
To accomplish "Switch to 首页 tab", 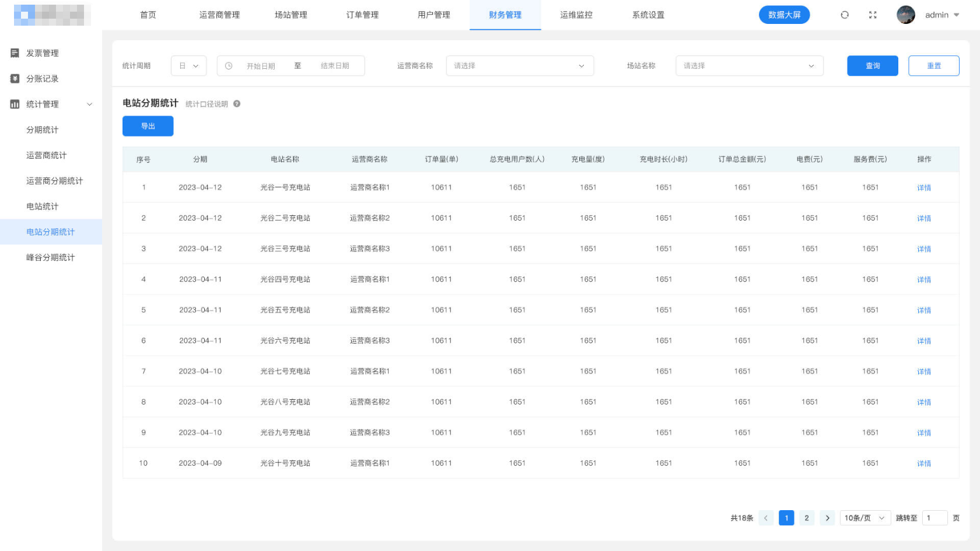I will point(148,15).
